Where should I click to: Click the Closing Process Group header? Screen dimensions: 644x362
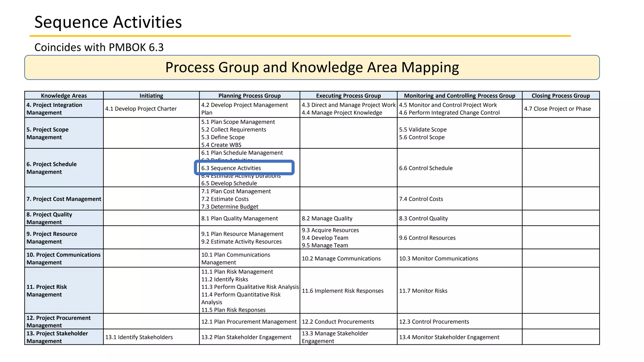point(560,96)
